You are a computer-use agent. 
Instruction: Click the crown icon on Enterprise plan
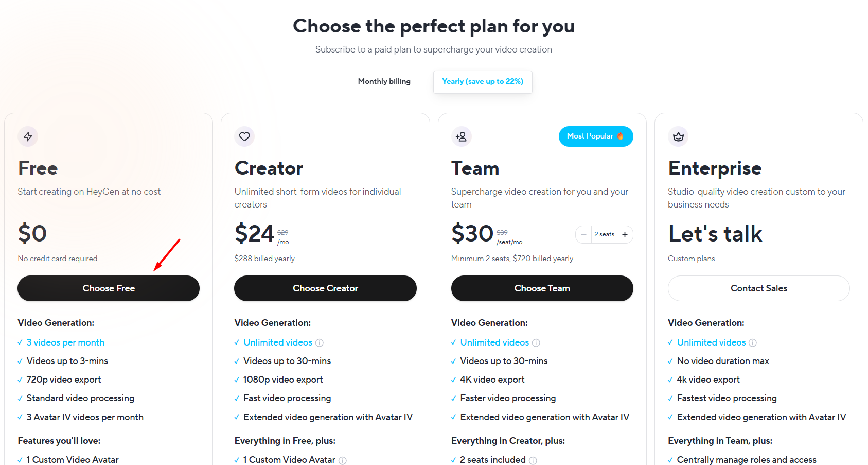tap(678, 136)
